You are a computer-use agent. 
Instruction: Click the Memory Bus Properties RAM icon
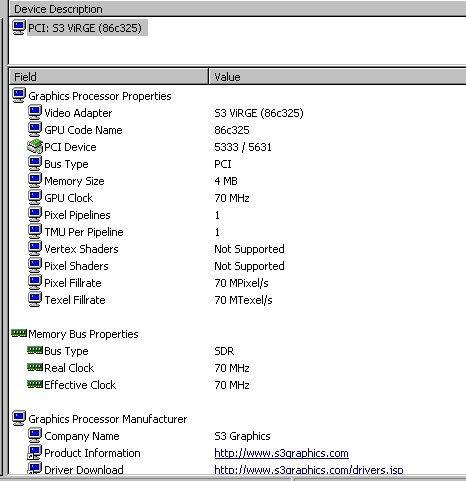click(x=19, y=333)
